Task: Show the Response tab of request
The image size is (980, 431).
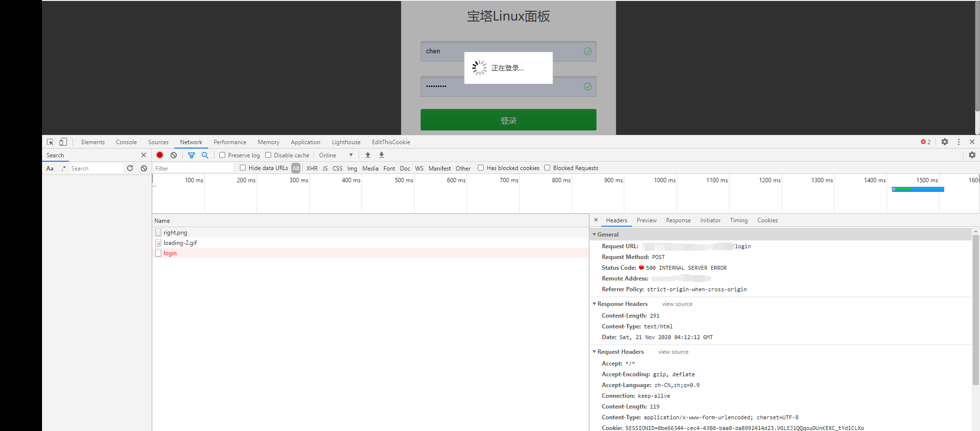Action: pos(679,220)
